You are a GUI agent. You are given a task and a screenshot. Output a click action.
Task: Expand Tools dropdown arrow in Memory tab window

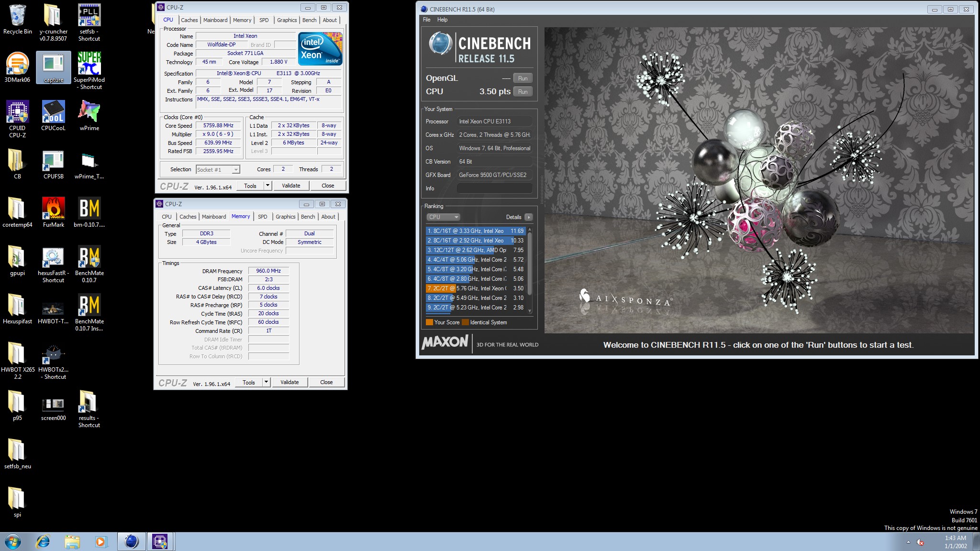click(266, 382)
